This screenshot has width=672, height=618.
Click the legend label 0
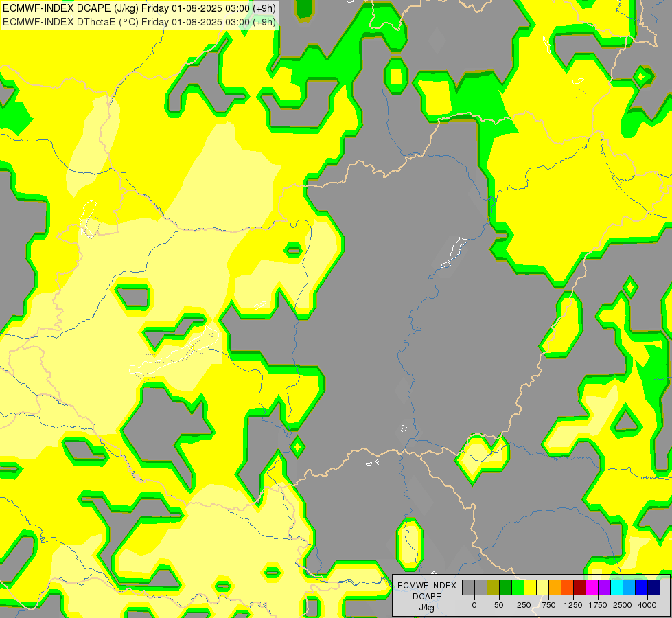474,605
